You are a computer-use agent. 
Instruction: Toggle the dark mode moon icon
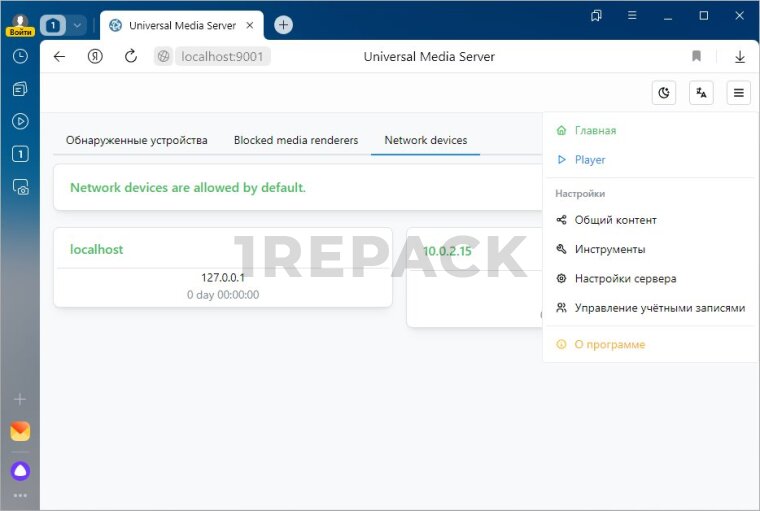pyautogui.click(x=664, y=93)
